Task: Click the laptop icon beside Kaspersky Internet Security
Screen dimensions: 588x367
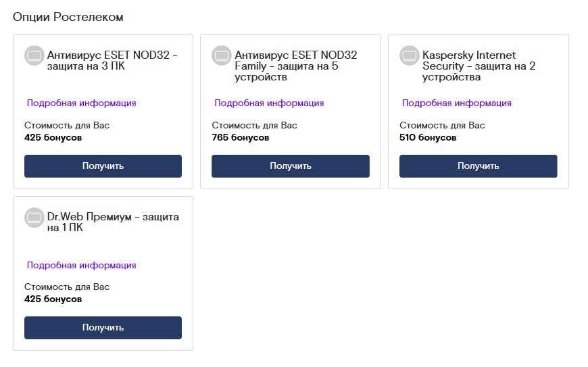Action: pyautogui.click(x=410, y=55)
